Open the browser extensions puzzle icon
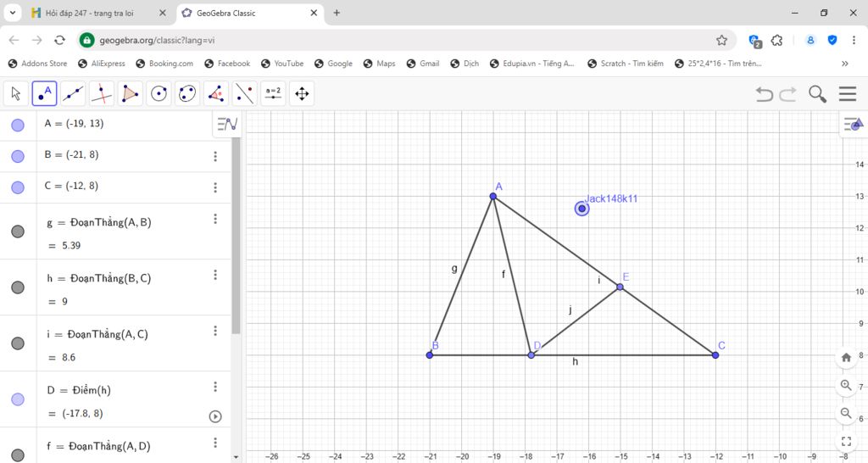 777,41
